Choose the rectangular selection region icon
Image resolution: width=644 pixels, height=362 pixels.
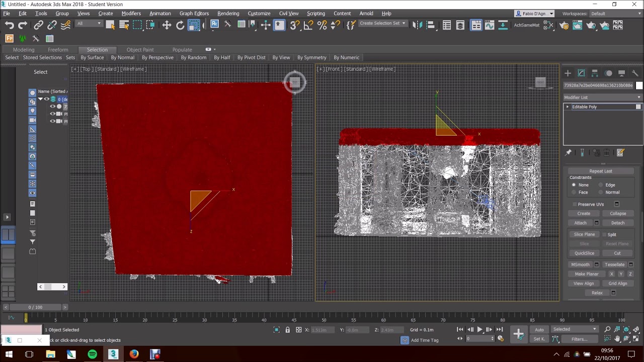tap(137, 25)
